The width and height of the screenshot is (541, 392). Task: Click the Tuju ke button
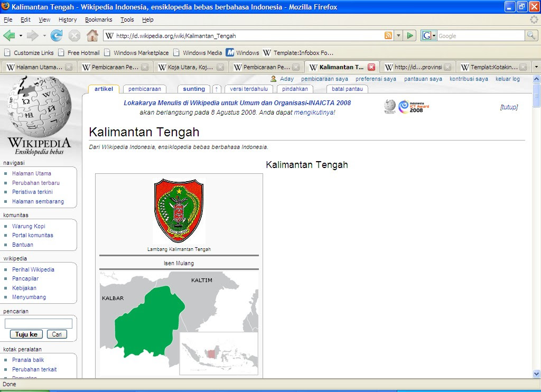tap(26, 334)
